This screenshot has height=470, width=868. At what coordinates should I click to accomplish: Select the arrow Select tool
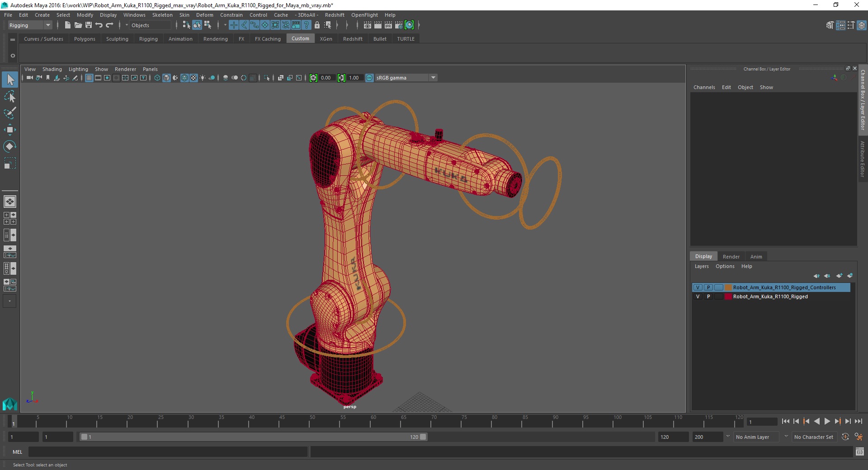click(x=10, y=80)
